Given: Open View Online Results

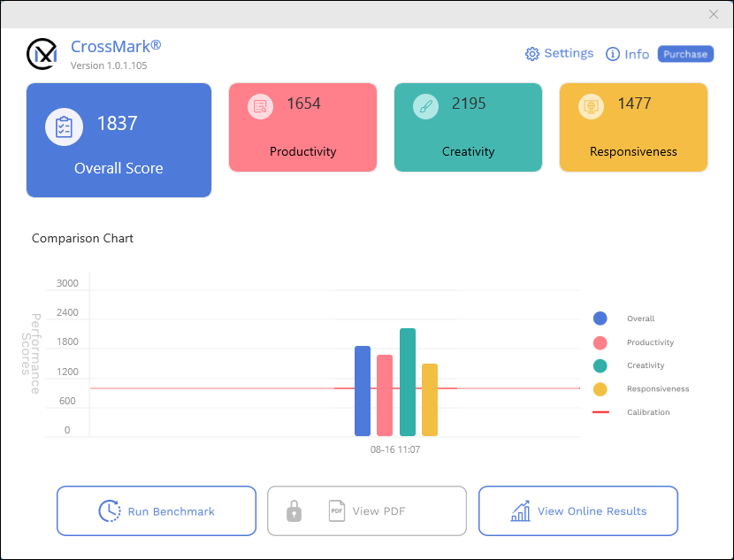Looking at the screenshot, I should click(x=578, y=511).
